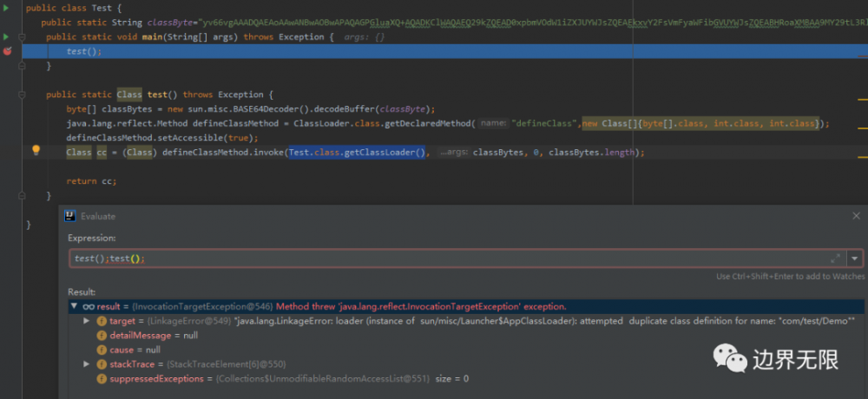Viewport: 868px width, 399px height.
Task: Click the LinkageError duplicate class definition message
Action: (544, 321)
